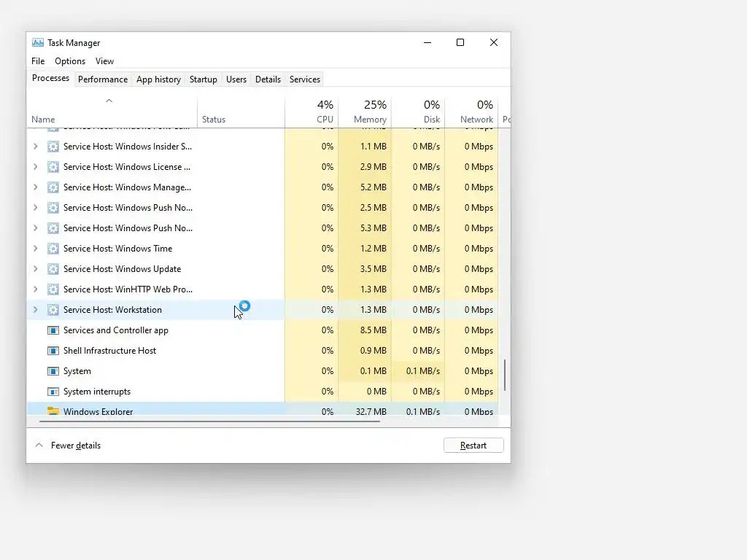The image size is (747, 560).
Task: Switch to the Services tab
Action: [x=305, y=79]
